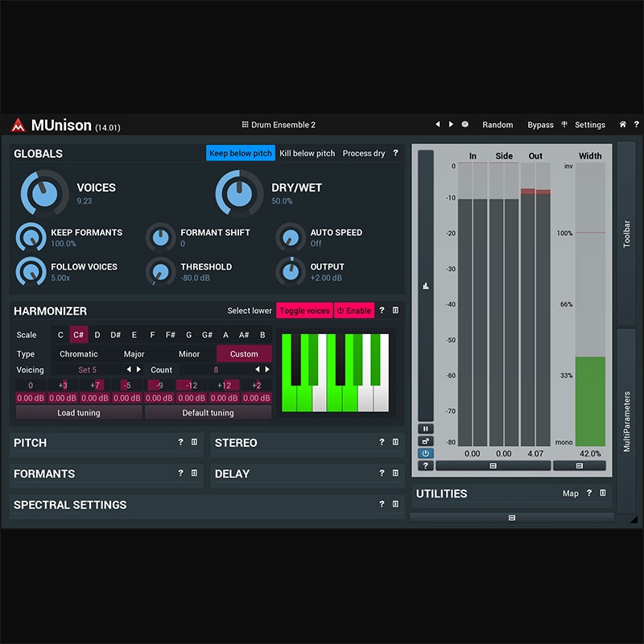Toggle Process dry option

[x=364, y=153]
